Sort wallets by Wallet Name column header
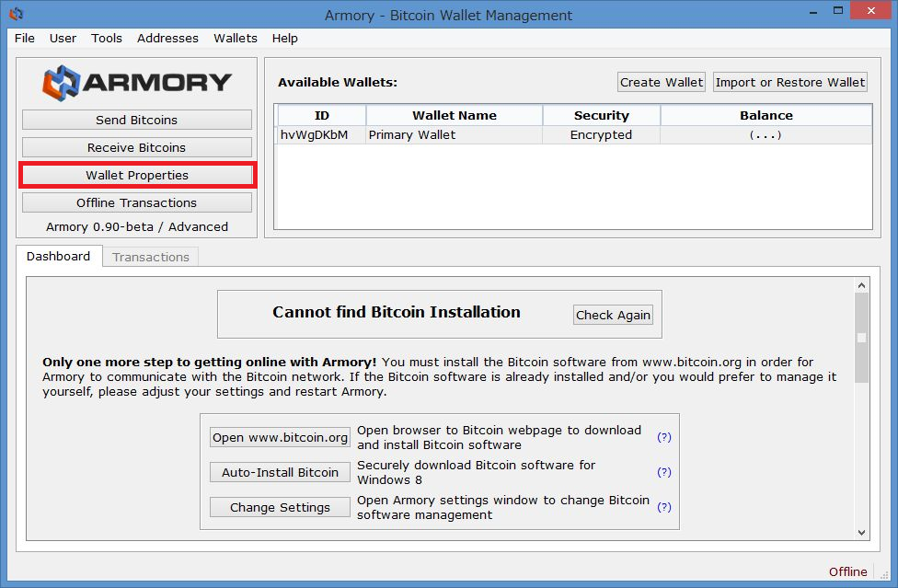 pos(455,116)
